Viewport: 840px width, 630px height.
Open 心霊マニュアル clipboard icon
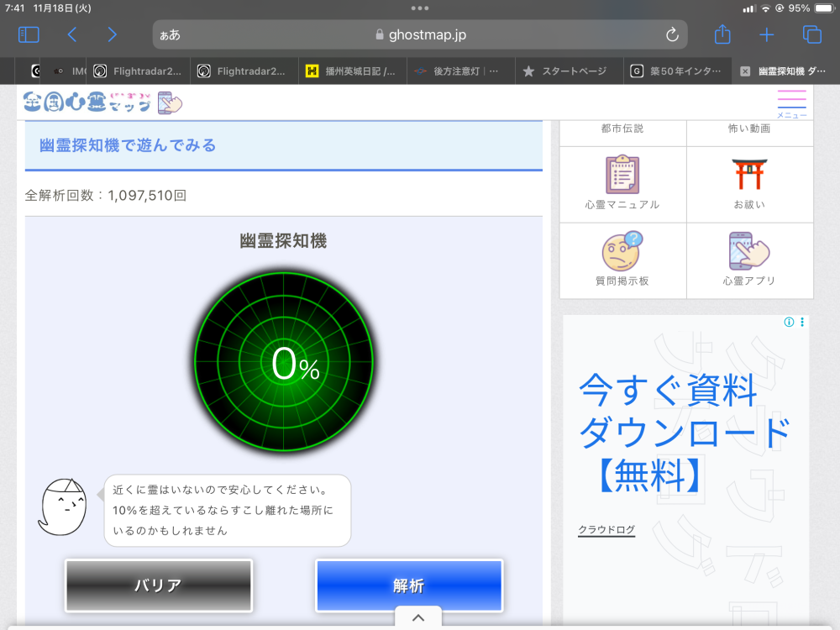(x=622, y=175)
